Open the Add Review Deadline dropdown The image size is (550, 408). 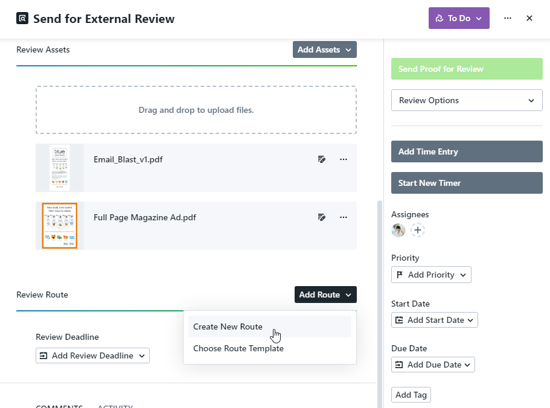(x=93, y=355)
